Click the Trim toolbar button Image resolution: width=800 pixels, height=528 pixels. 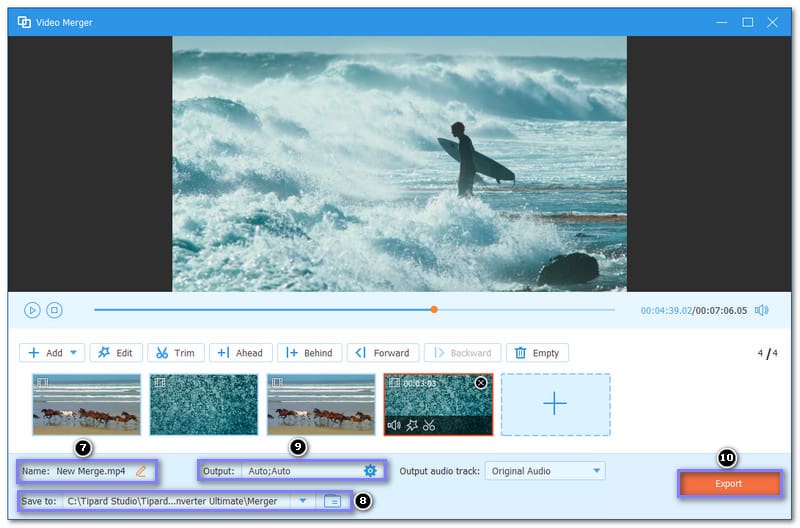tap(176, 353)
